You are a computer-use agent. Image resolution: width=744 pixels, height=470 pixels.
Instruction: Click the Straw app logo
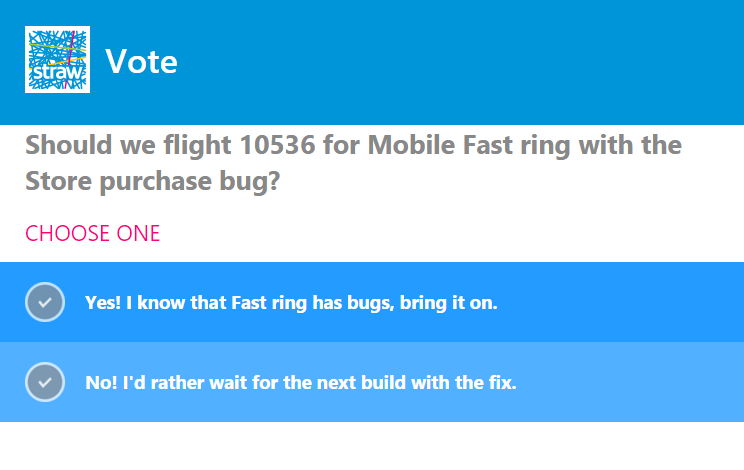[57, 60]
